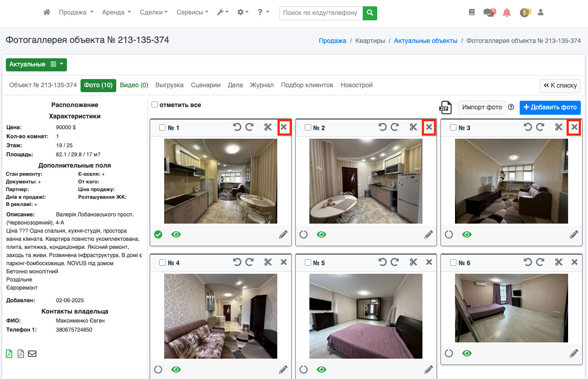Click the home icon in navbar
The image size is (588, 379).
click(x=47, y=13)
